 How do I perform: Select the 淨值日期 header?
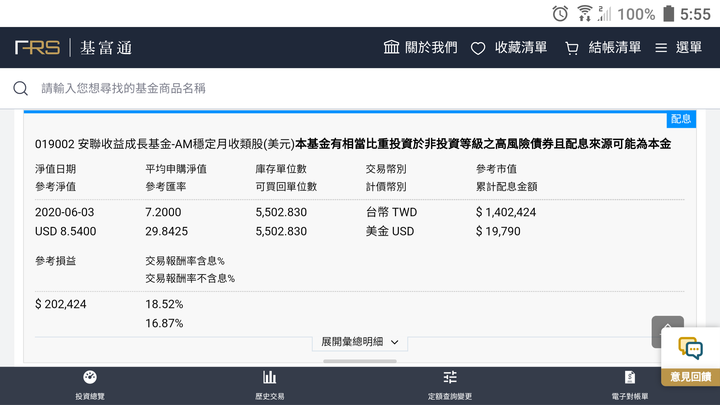click(55, 169)
